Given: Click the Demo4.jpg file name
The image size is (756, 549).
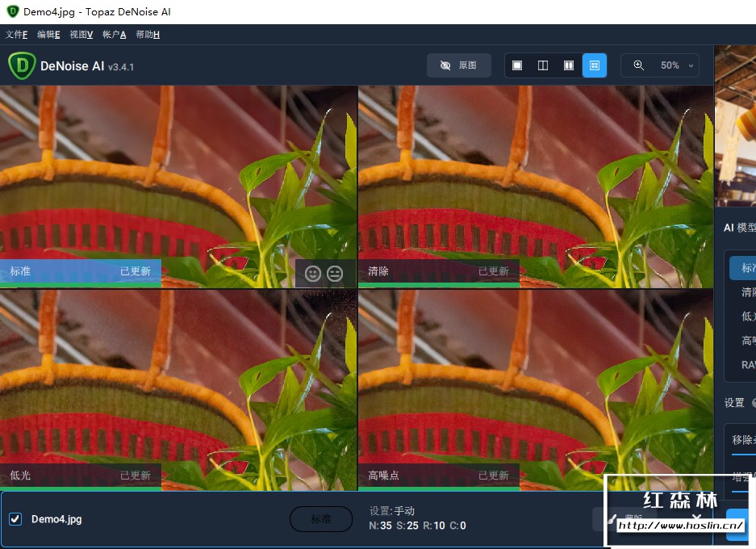Looking at the screenshot, I should click(56, 519).
